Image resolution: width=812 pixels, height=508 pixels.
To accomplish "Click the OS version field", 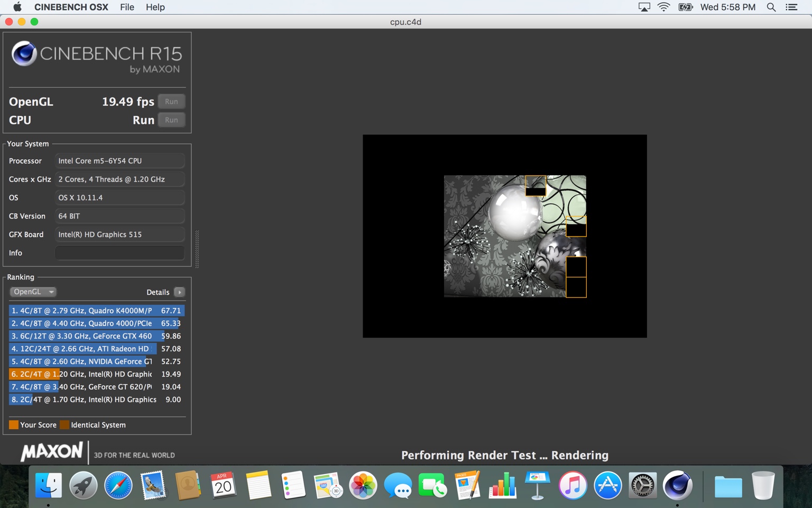I will coord(120,198).
